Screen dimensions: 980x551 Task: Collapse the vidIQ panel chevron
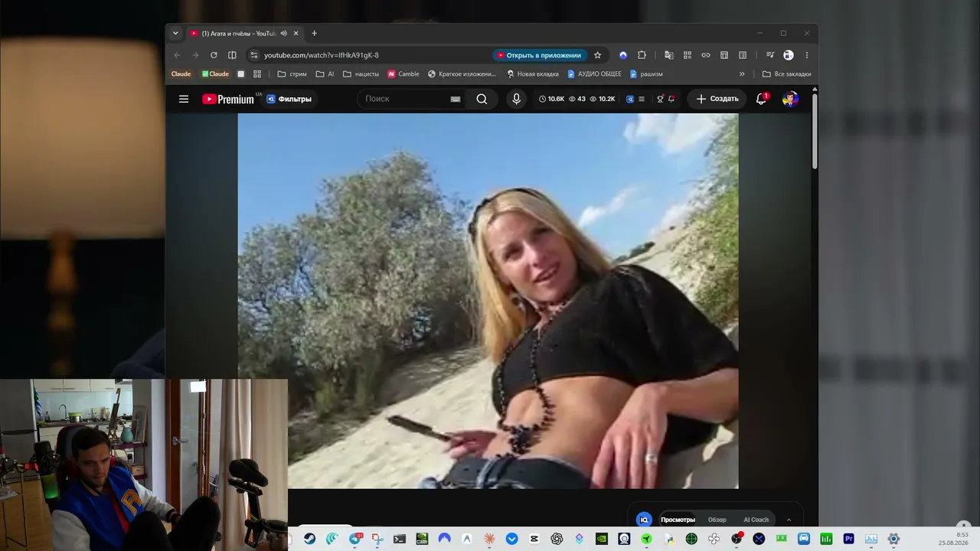(x=789, y=520)
